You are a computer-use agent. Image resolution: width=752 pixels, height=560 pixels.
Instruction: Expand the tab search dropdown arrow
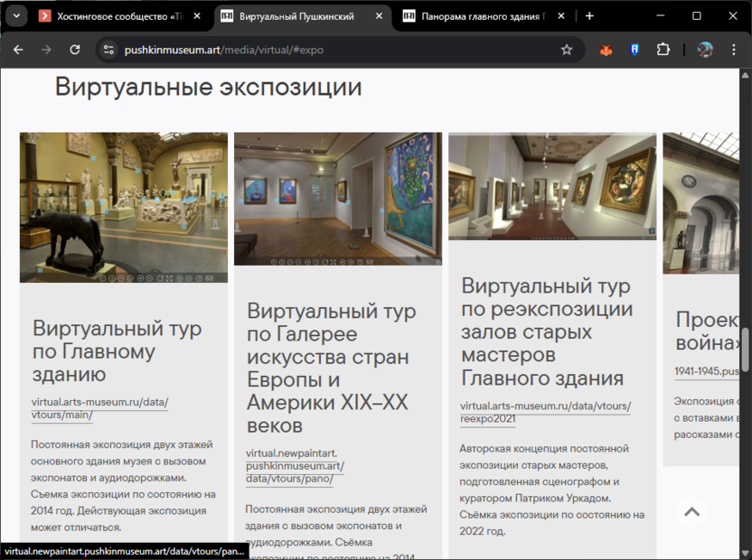15,16
